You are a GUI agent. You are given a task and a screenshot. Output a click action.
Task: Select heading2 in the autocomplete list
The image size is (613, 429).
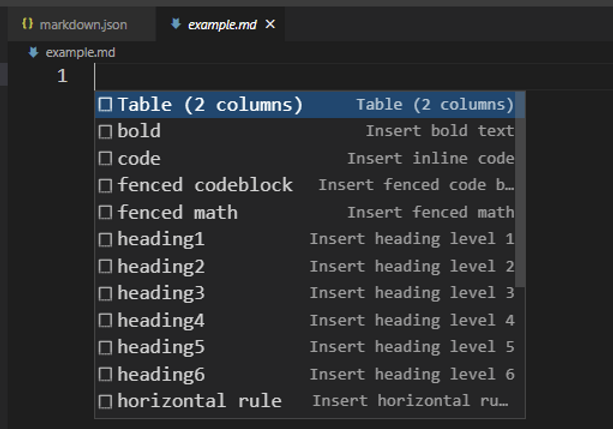(161, 266)
